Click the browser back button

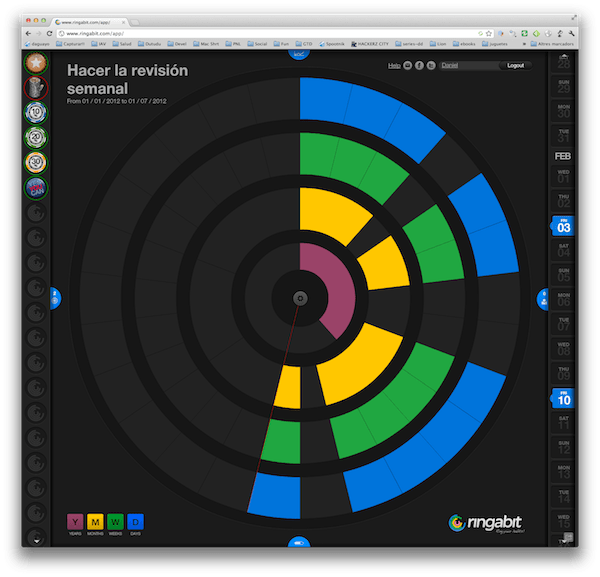coord(28,33)
